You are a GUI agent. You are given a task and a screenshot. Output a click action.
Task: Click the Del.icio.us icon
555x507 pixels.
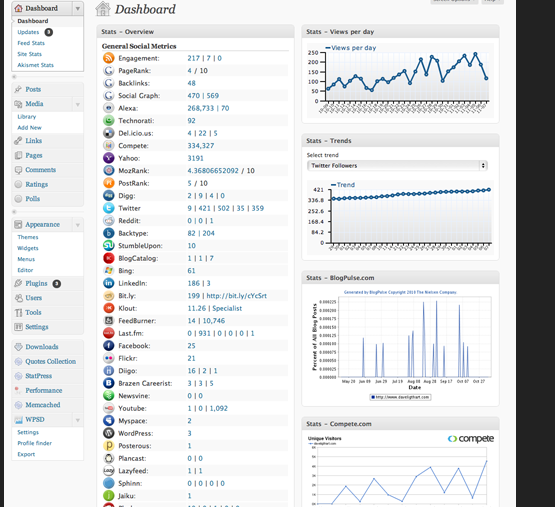[109, 133]
